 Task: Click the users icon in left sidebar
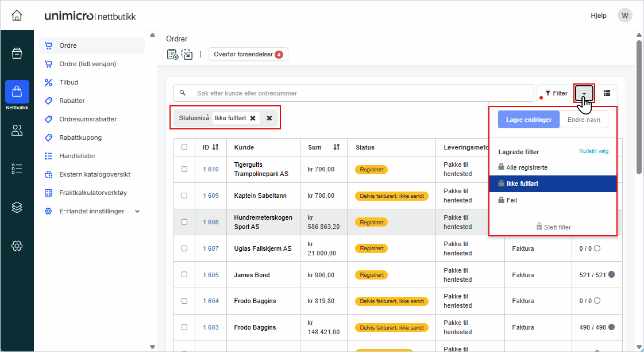17,131
